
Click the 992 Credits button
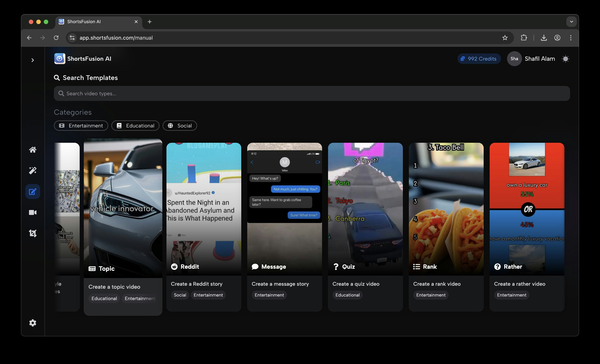pyautogui.click(x=479, y=59)
